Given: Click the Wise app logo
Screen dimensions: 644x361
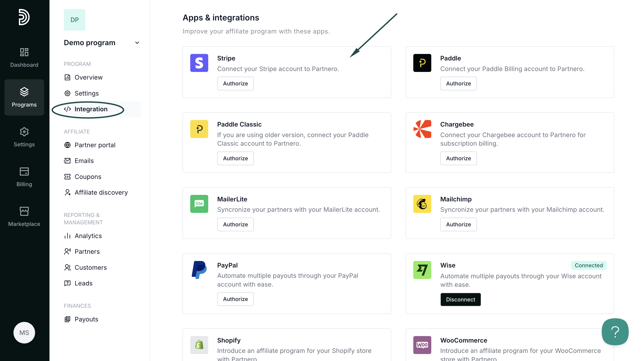Looking at the screenshot, I should [422, 270].
